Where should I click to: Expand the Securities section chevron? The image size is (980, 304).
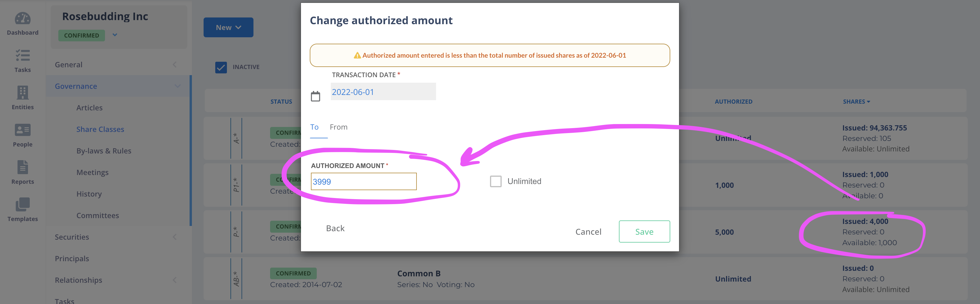(175, 237)
